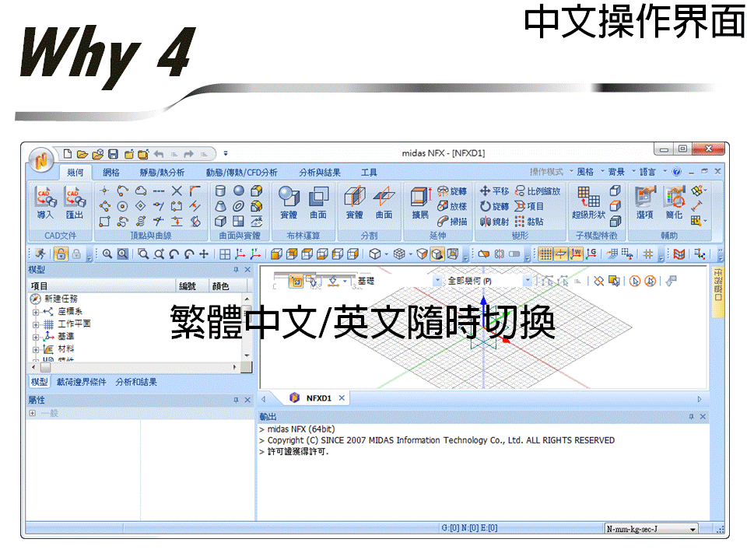Open the 背景 background dropdown

[621, 172]
